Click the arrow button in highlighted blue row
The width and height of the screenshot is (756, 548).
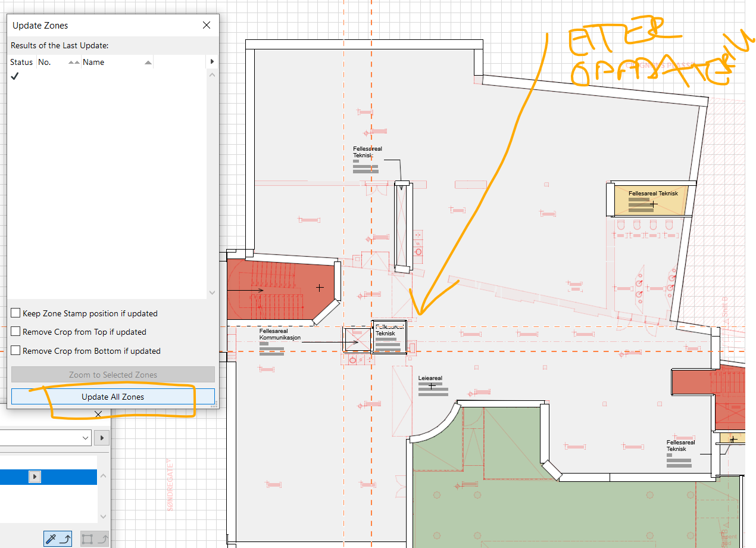coord(35,477)
